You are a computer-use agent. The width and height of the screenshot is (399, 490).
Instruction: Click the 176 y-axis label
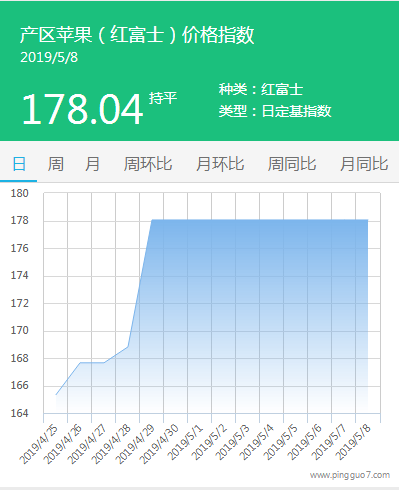click(20, 248)
